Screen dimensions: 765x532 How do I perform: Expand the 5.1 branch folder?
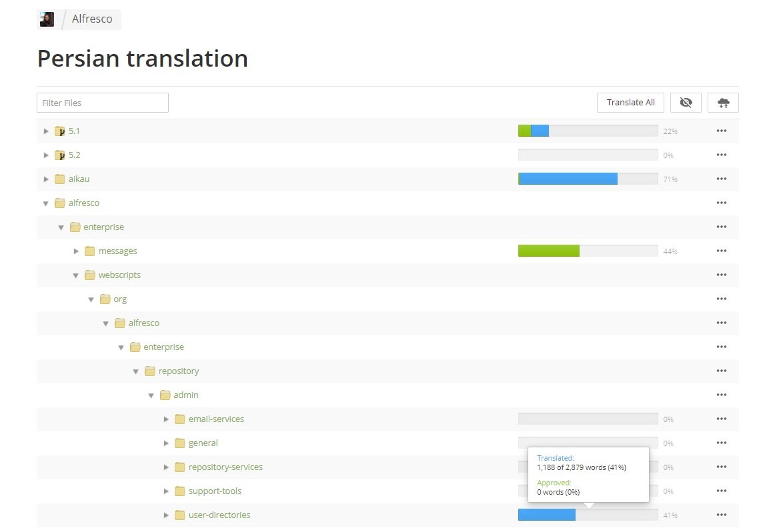tap(46, 131)
